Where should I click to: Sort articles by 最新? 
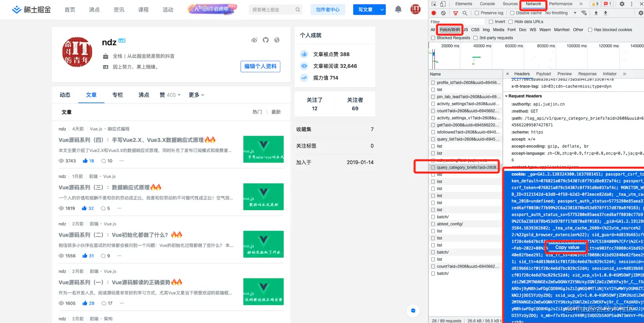[x=276, y=112]
